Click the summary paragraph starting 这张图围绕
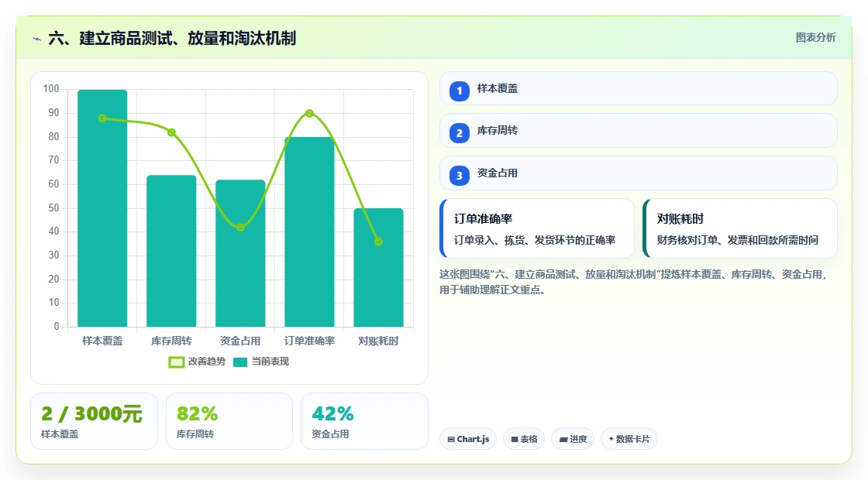 click(x=633, y=282)
